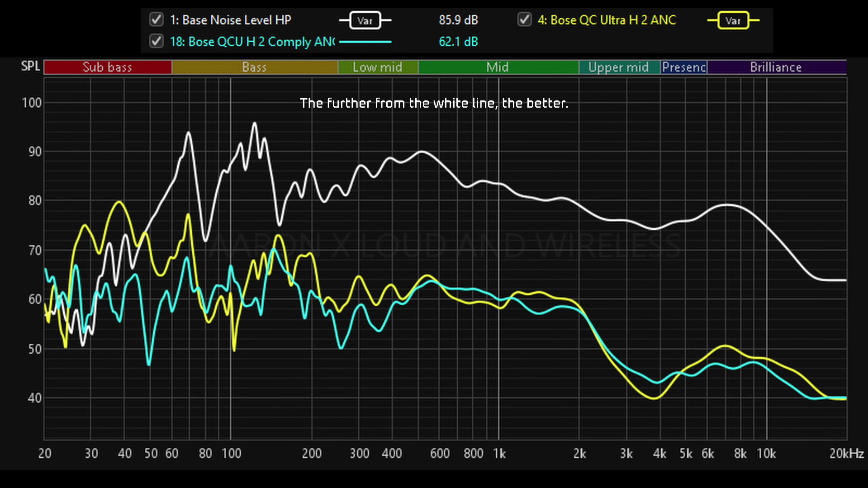This screenshot has width=868, height=488.
Task: Click the Low mid frequency band label
Action: 378,67
